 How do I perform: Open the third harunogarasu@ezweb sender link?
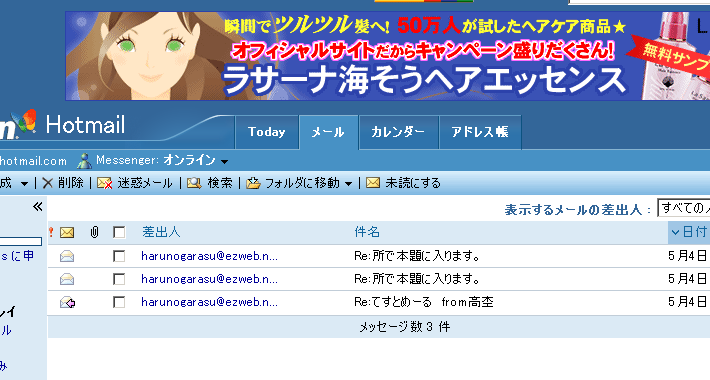click(210, 302)
